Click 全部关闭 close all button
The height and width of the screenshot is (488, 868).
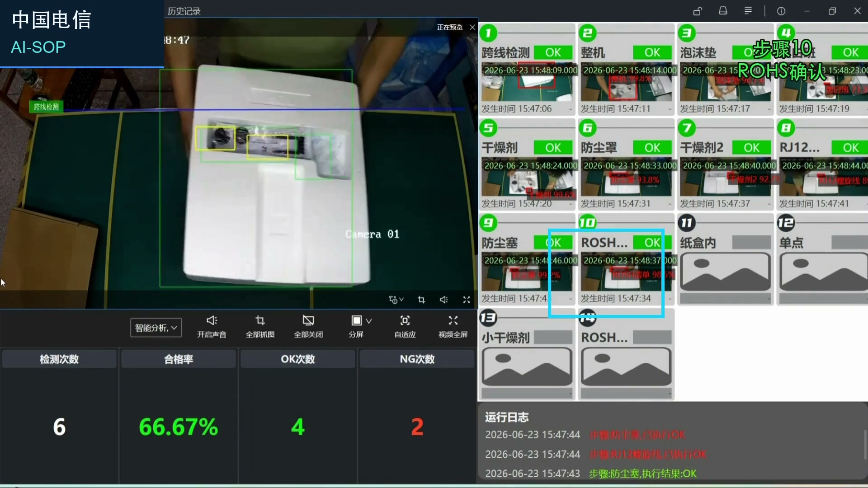[x=308, y=327]
